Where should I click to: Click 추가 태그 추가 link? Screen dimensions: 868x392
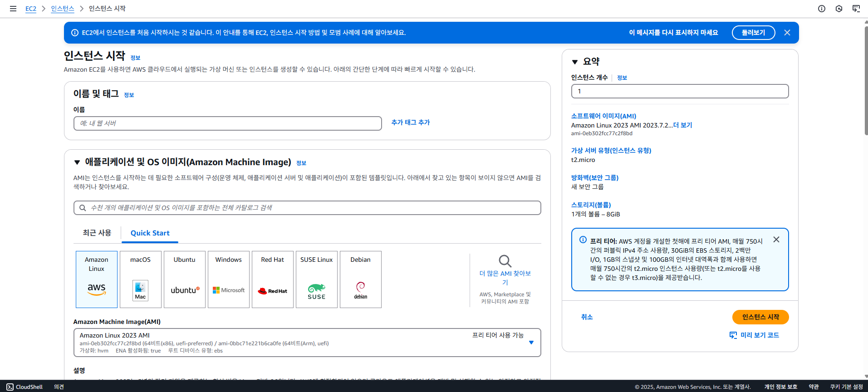pos(411,122)
